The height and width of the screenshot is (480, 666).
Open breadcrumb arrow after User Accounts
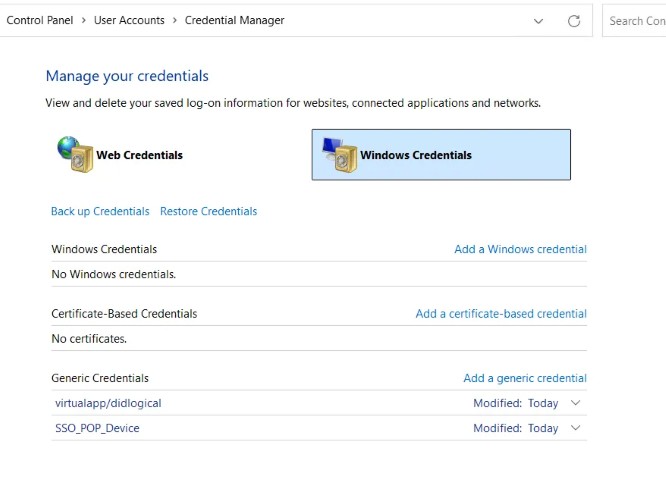175,20
